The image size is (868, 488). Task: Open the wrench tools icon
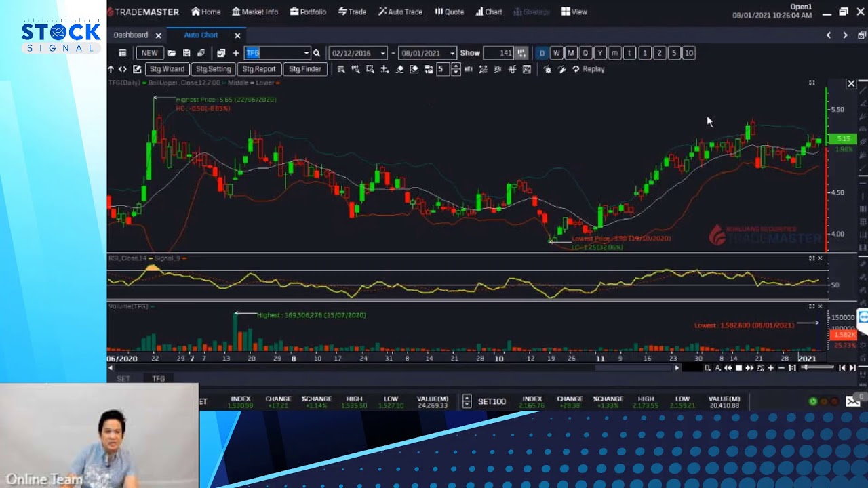tap(561, 69)
